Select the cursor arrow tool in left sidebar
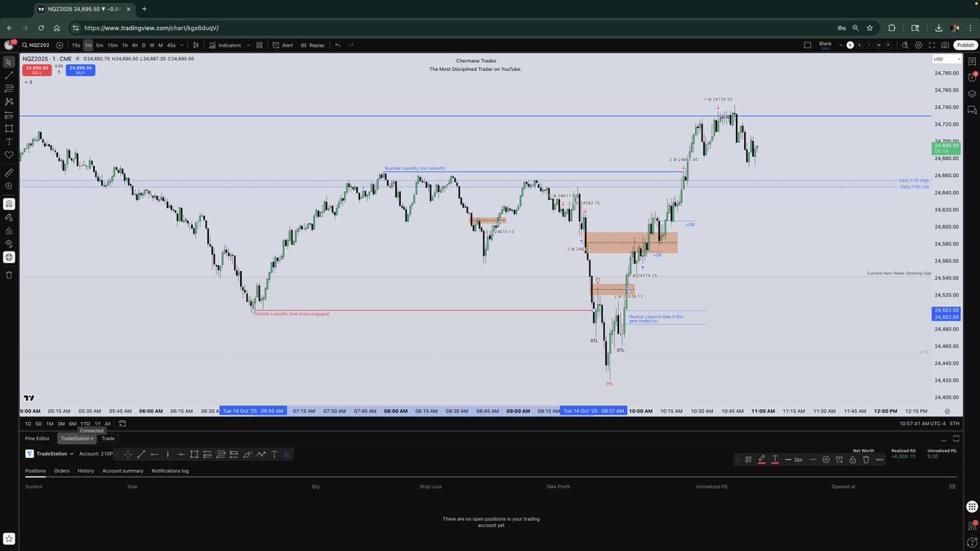 pos(9,61)
